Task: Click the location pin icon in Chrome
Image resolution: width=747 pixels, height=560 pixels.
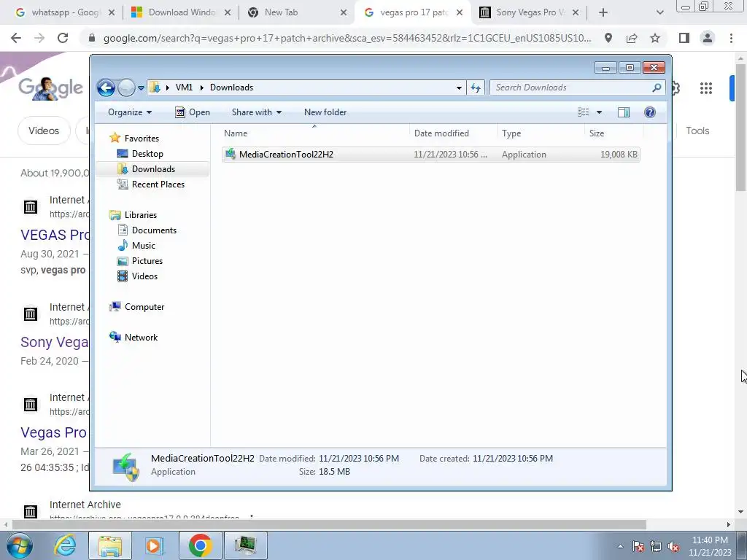Action: coord(608,38)
